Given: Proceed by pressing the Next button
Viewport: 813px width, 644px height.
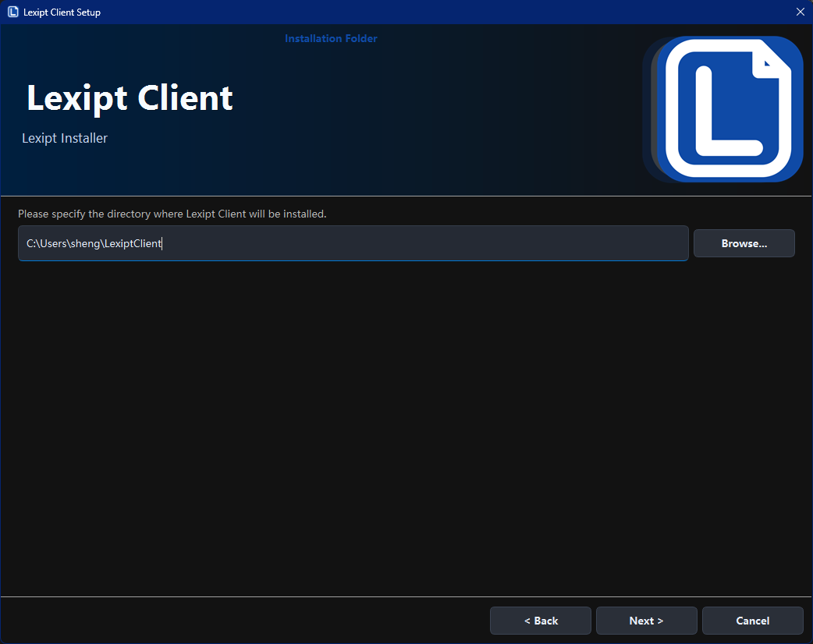Looking at the screenshot, I should click(646, 621).
